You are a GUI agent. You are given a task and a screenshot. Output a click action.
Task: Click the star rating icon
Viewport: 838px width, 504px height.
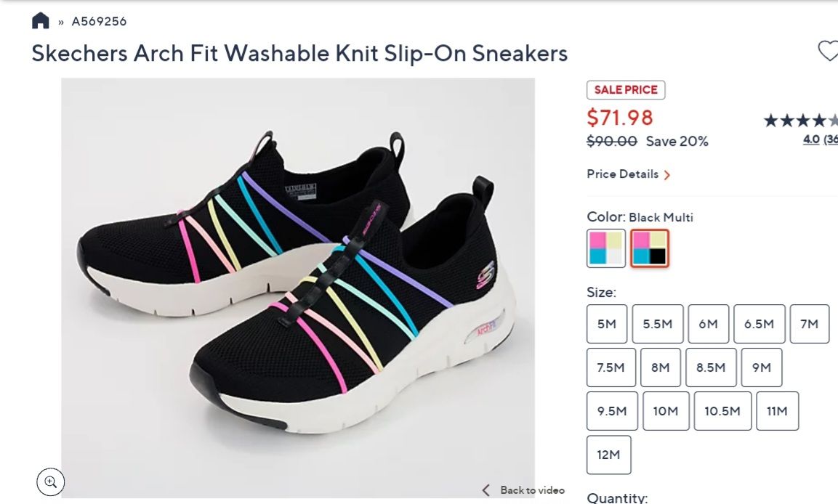[x=799, y=121]
